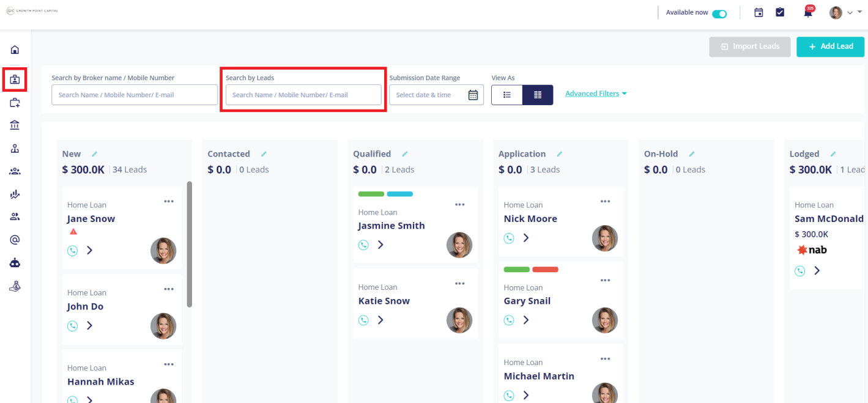Switch to kanban board view under View As
The image size is (868, 403).
point(538,95)
